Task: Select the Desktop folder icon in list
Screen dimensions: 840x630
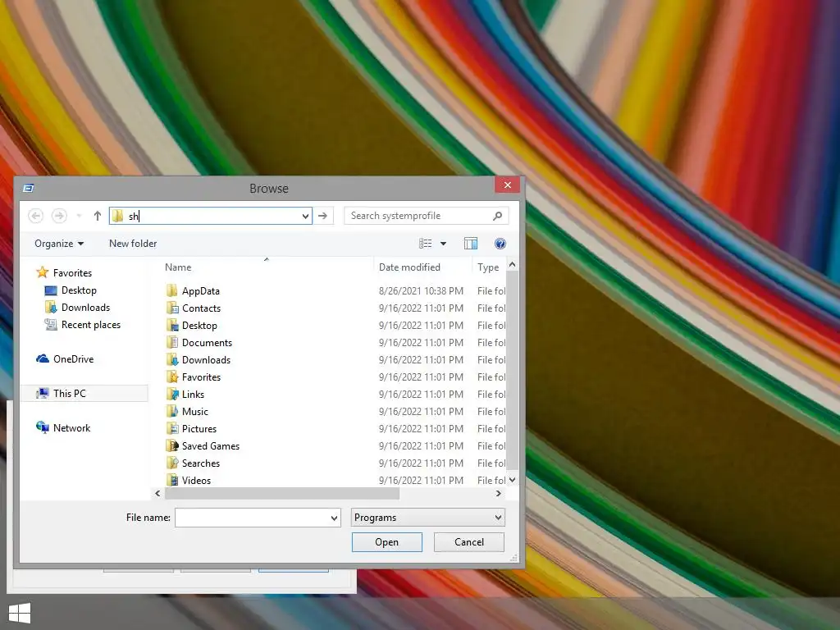Action: (x=172, y=325)
